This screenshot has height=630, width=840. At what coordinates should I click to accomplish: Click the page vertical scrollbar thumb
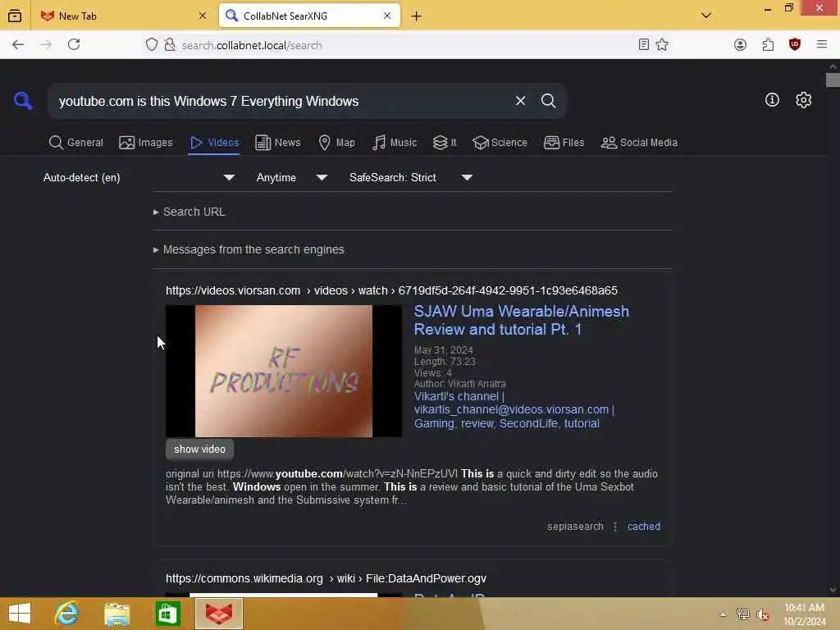833,80
